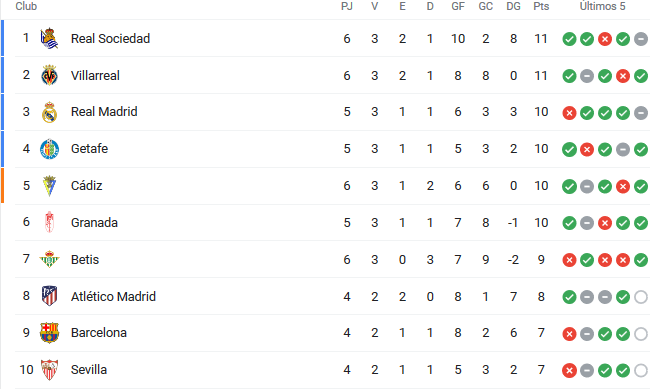Click Real Sociedad's grey draw result icon
This screenshot has height=389, width=664.
641,39
